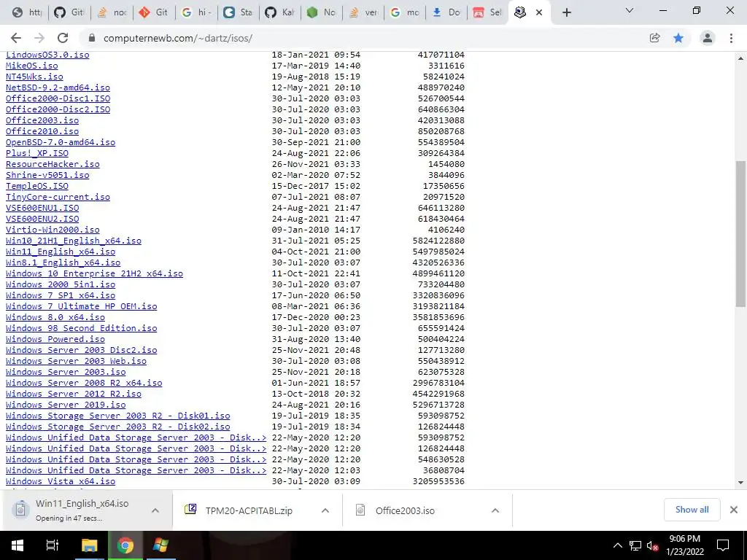Open Chrome's three-dot menu
Viewport: 747px width, 560px height.
731,38
